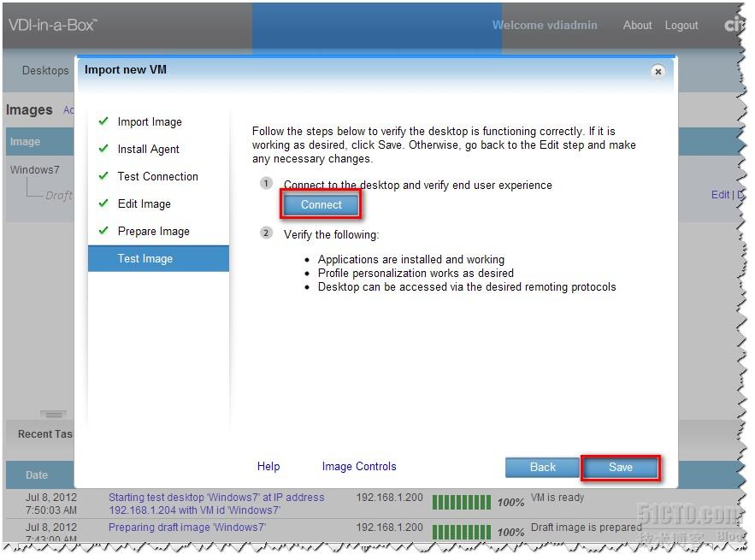755x560 pixels.
Task: Click 'Welcome vdiadmin' text
Action: (544, 25)
